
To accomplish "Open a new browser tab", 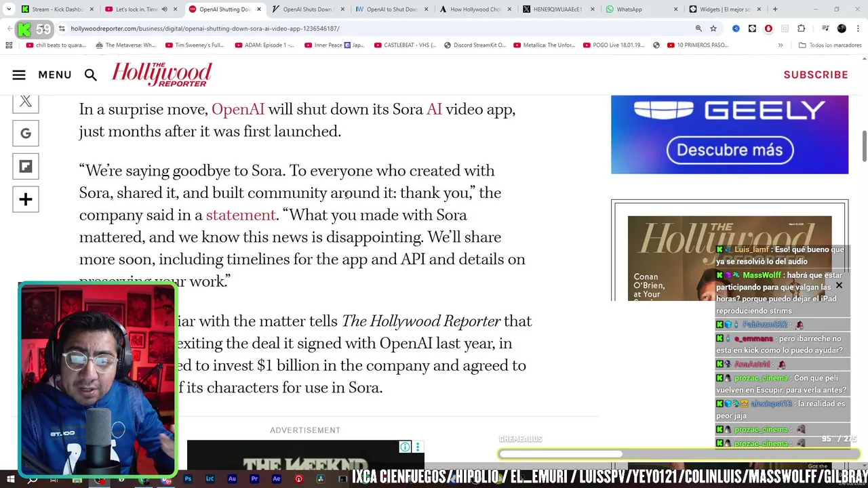I will 775,9.
